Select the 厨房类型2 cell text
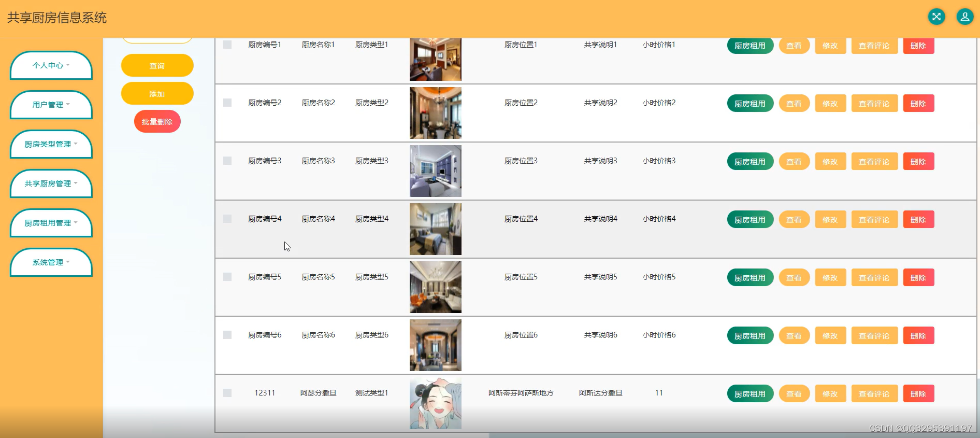Screen dimensions: 980x438 (372, 103)
